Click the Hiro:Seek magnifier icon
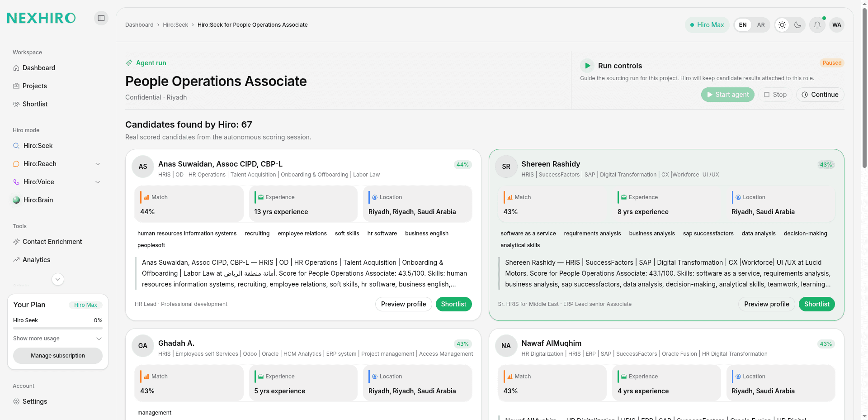 pos(16,146)
